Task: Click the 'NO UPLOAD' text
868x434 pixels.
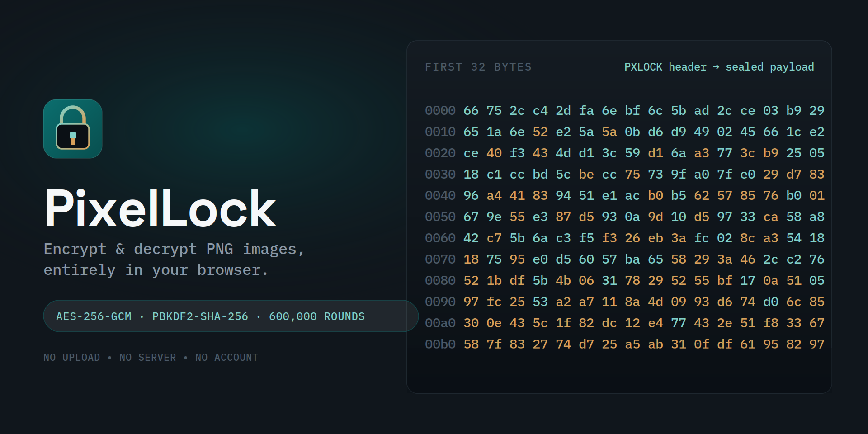Action: (x=72, y=358)
